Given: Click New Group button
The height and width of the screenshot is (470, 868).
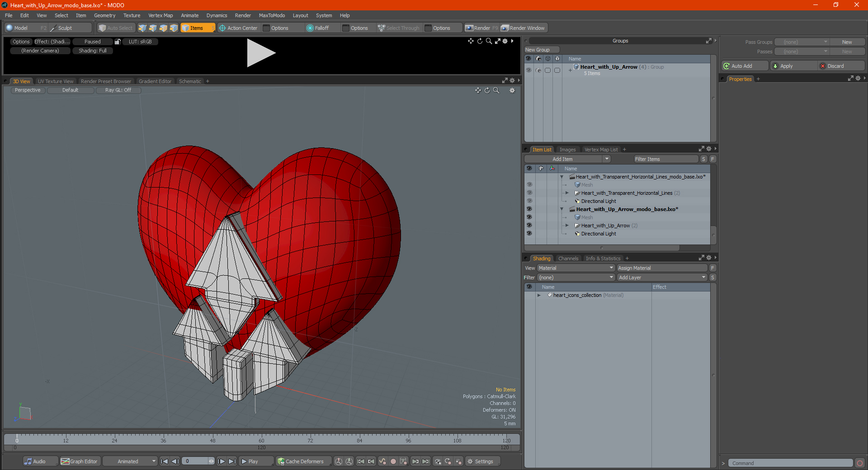Looking at the screenshot, I should pos(542,50).
